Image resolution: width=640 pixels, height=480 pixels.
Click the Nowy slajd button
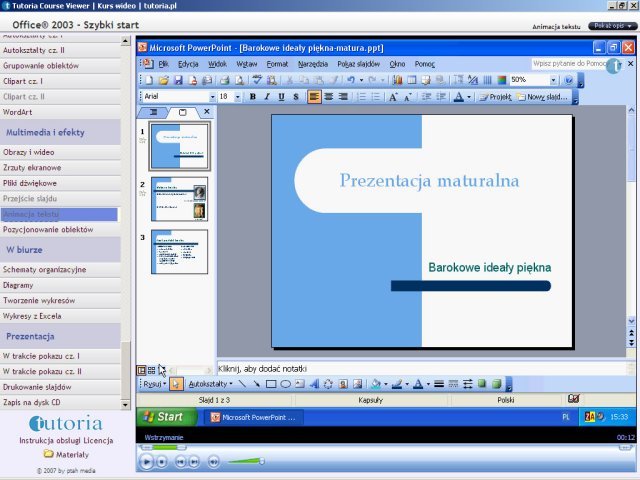547,97
